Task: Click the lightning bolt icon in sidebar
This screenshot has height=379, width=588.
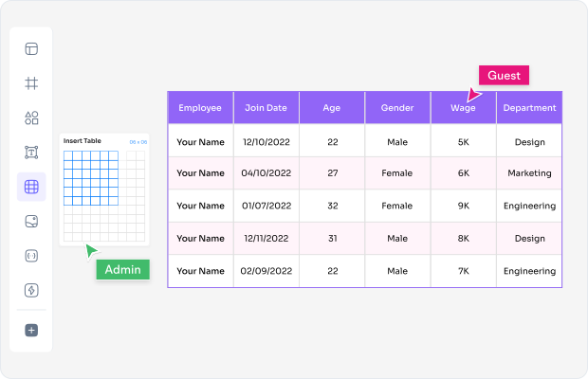Action: [x=31, y=290]
